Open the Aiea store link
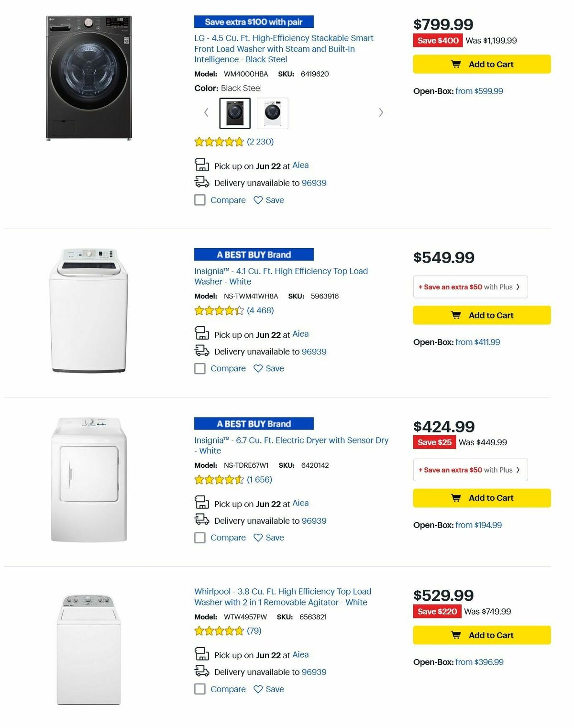The image size is (574, 728). (x=301, y=165)
